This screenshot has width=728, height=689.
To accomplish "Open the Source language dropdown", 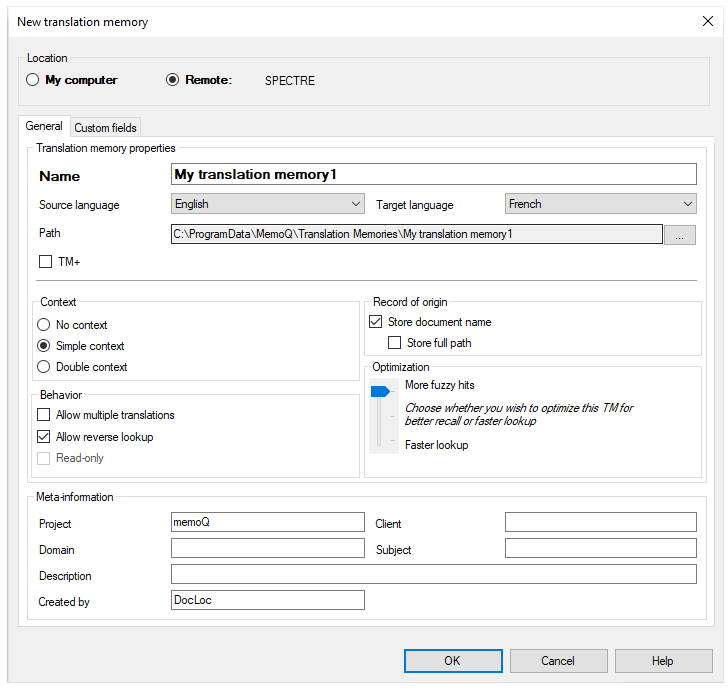I will tap(267, 204).
